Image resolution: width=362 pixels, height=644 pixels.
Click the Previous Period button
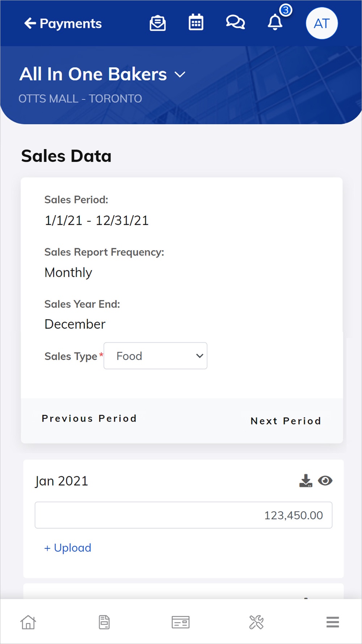tap(89, 418)
